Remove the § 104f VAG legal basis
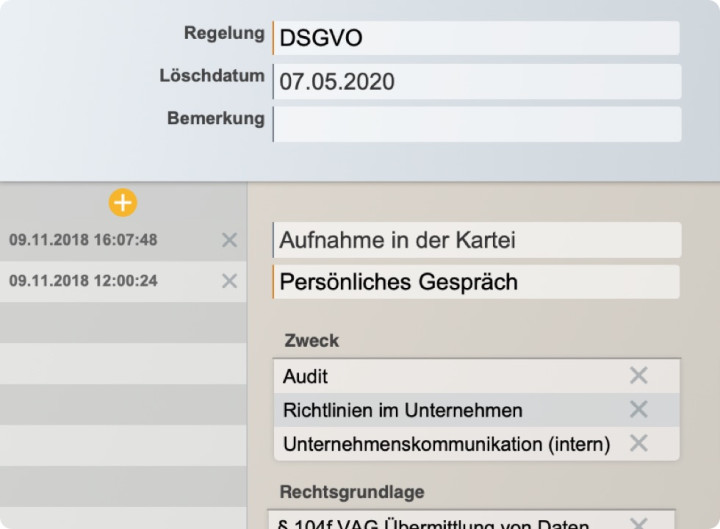Screen dimensions: 720x529 coord(638,522)
